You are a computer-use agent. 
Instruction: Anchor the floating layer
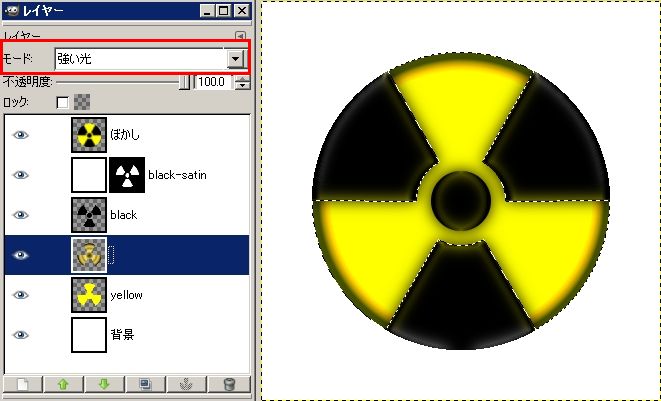point(186,384)
